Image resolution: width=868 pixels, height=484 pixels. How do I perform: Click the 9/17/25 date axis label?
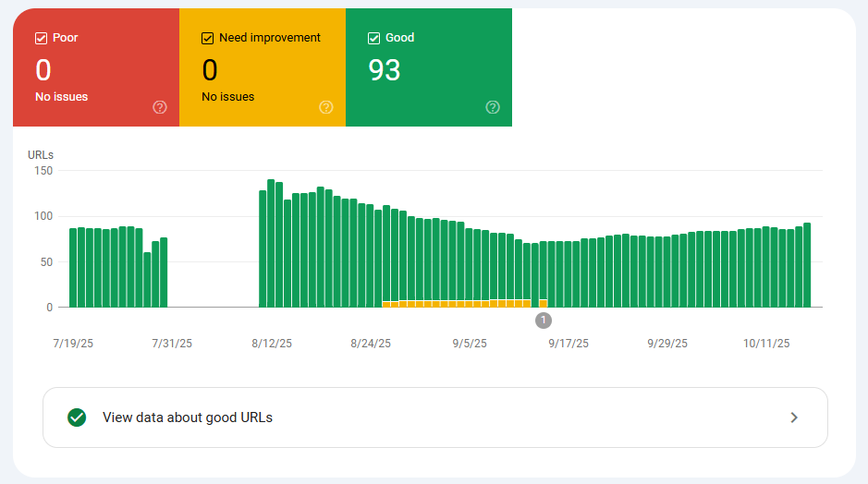[x=568, y=343]
